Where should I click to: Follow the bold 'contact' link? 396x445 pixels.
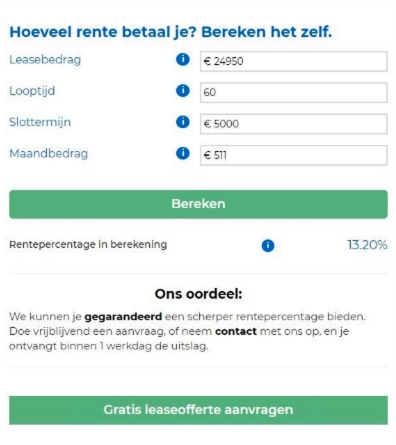(236, 331)
